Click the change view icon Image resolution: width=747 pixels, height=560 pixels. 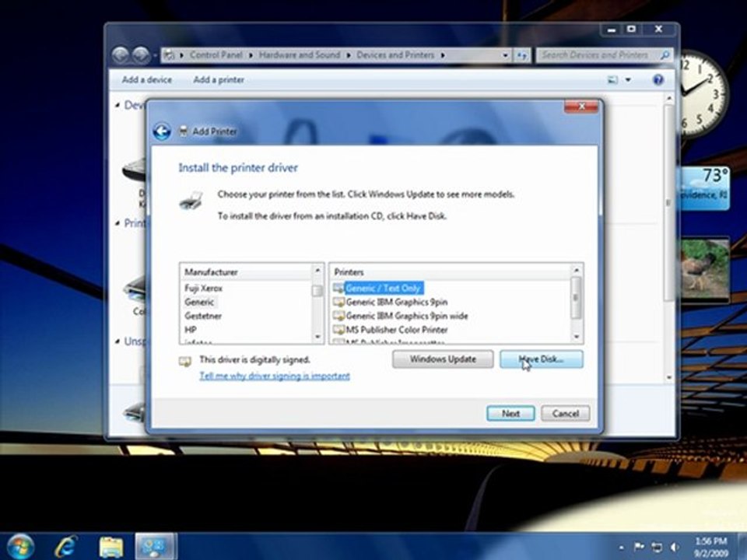(x=612, y=80)
